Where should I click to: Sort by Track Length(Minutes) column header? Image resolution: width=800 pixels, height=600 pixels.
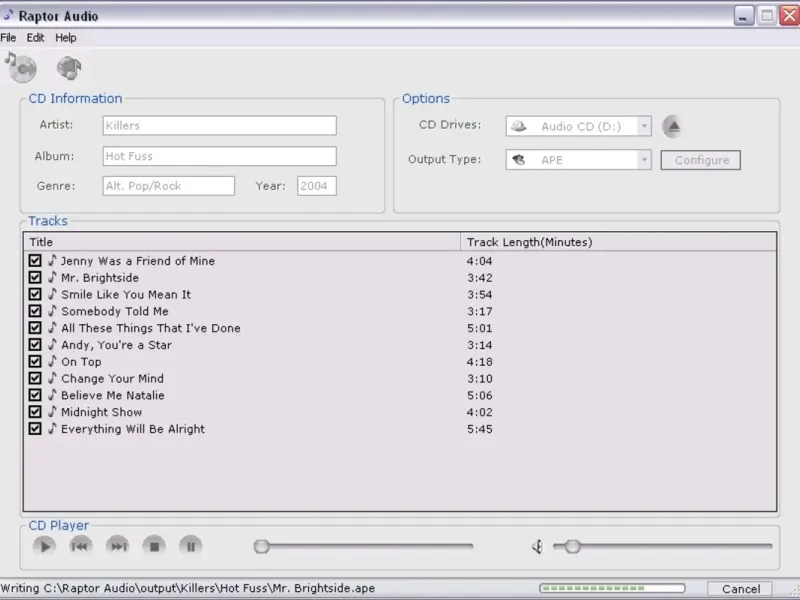tap(618, 242)
